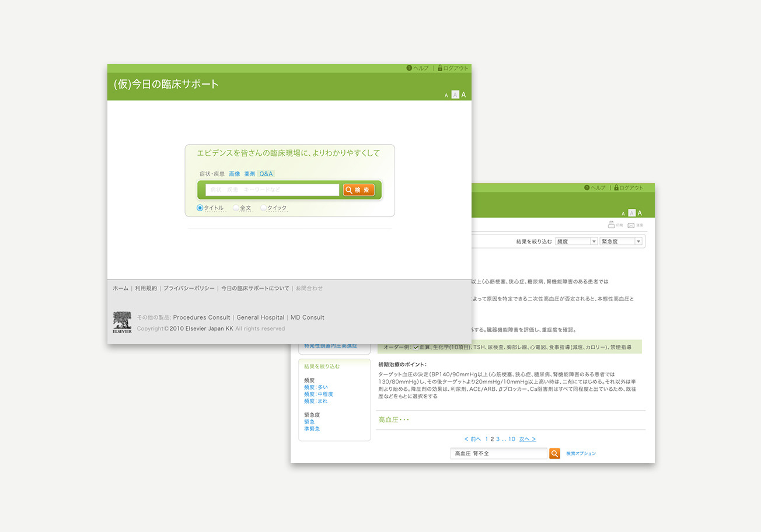Click the 印刷 label in back window

[x=619, y=225]
